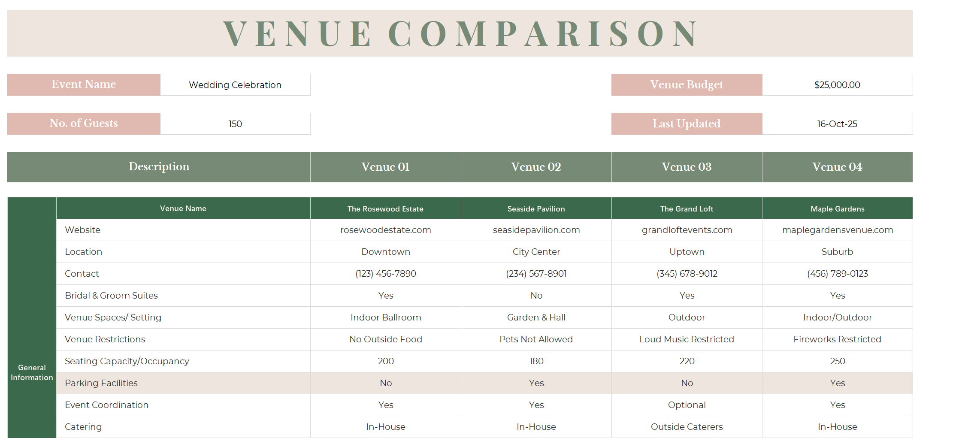
Task: Select the Venue 04 column header
Action: coord(837,167)
